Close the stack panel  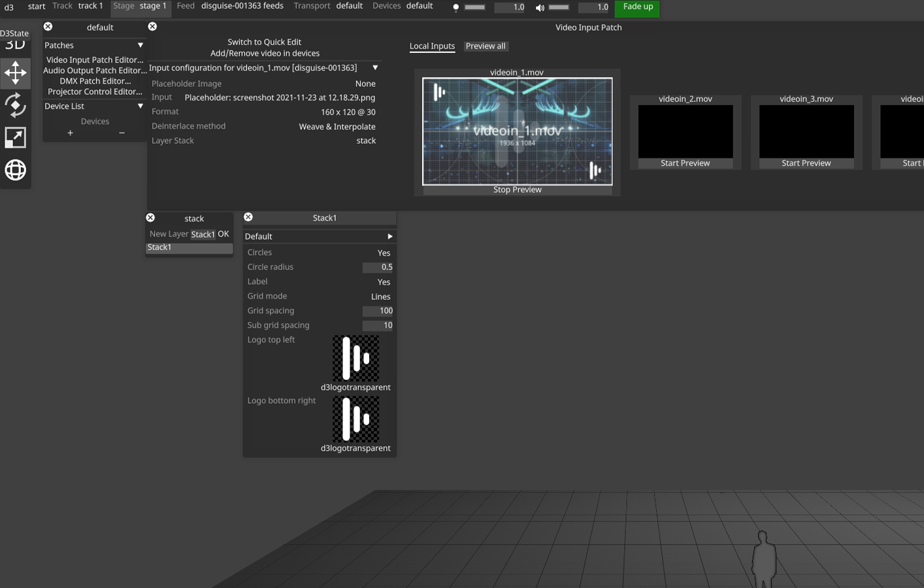tap(150, 218)
